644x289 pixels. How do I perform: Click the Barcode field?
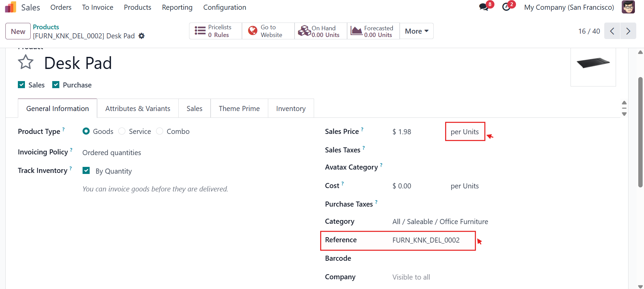(502, 258)
